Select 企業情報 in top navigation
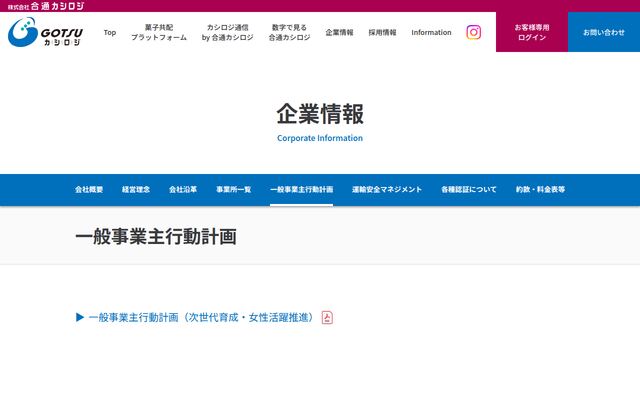Viewport: 640px width, 400px height. pos(339,32)
